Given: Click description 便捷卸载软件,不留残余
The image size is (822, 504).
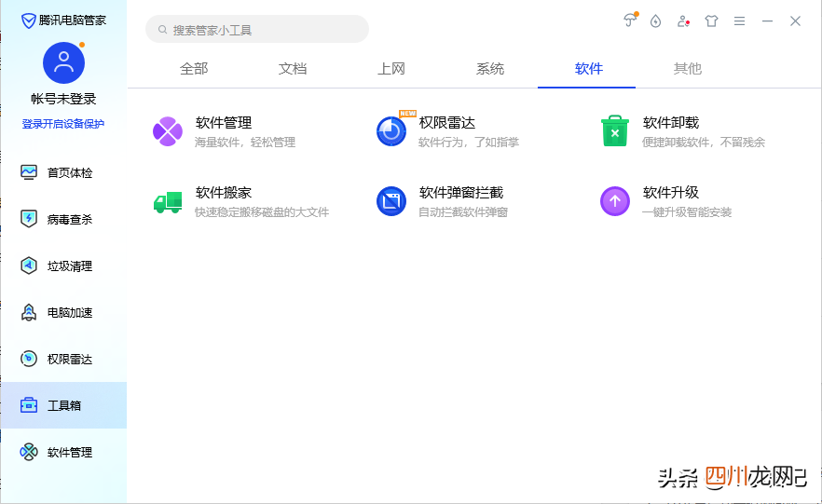Looking at the screenshot, I should click(x=704, y=142).
